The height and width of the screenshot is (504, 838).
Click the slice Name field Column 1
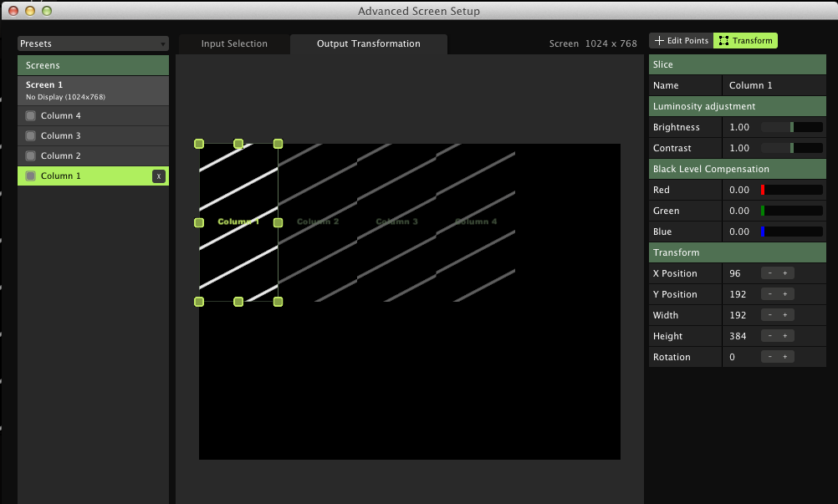click(773, 85)
